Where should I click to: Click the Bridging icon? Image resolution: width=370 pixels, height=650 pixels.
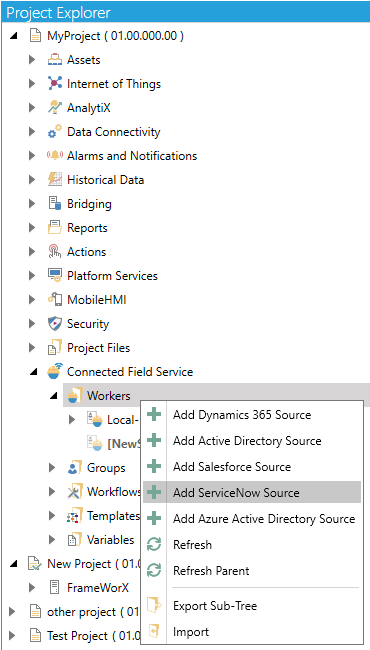click(55, 204)
